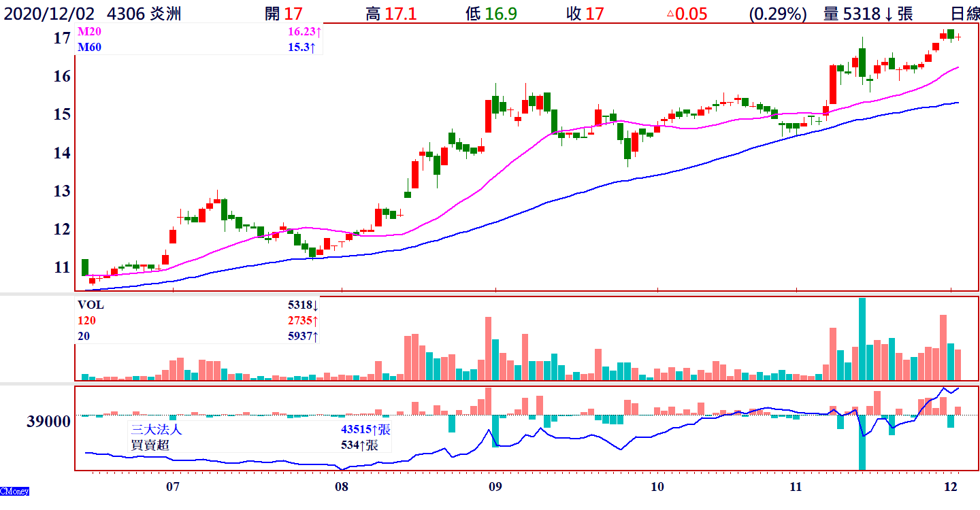Click the 三大法人 label
Screen dimensions: 980x510
(x=157, y=430)
